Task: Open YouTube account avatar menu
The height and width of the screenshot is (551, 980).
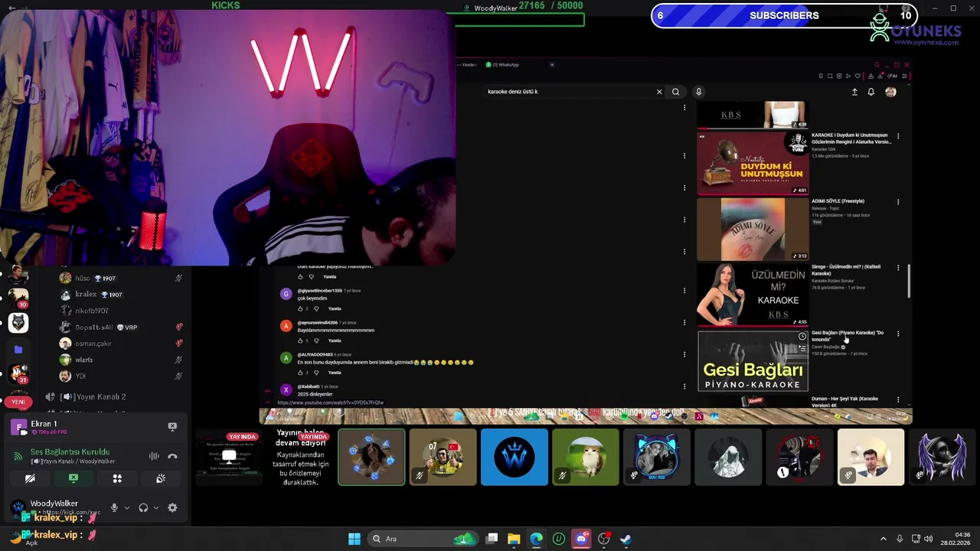Action: click(890, 92)
